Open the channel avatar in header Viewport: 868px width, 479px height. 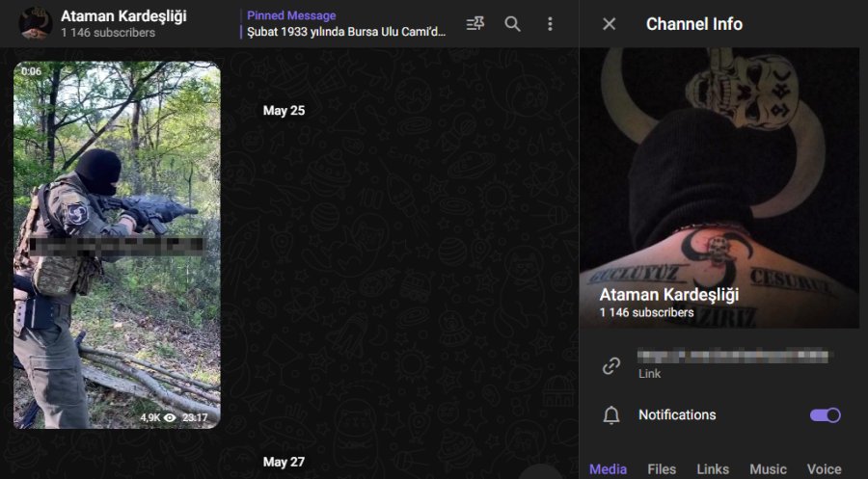[x=36, y=23]
